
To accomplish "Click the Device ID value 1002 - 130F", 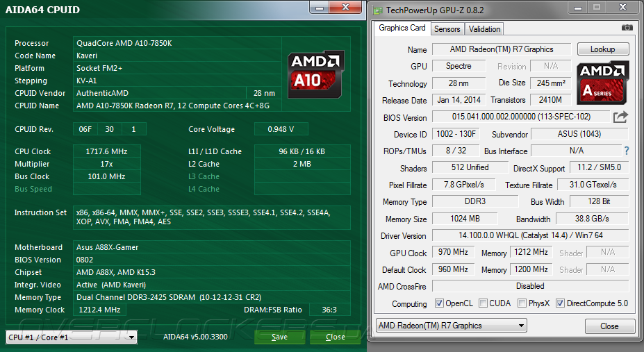I will (456, 134).
